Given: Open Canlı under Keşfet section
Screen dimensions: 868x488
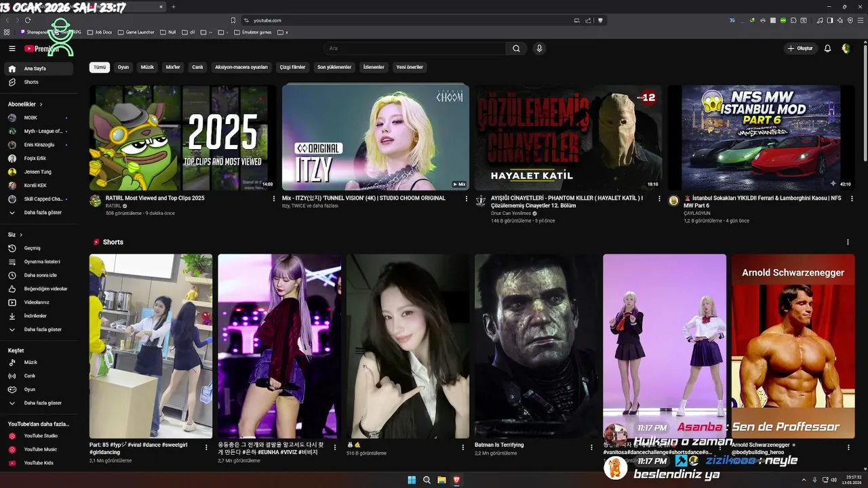Looking at the screenshot, I should pyautogui.click(x=39, y=376).
